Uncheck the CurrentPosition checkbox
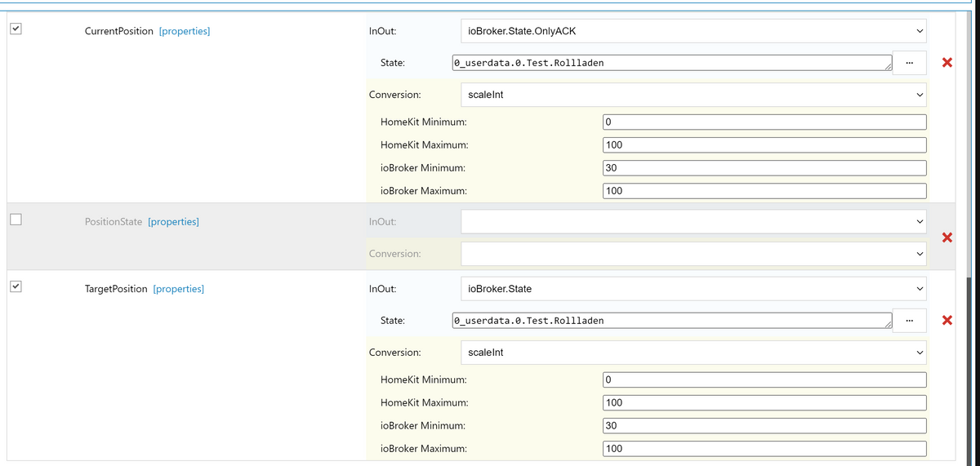980x466 pixels. [16, 29]
